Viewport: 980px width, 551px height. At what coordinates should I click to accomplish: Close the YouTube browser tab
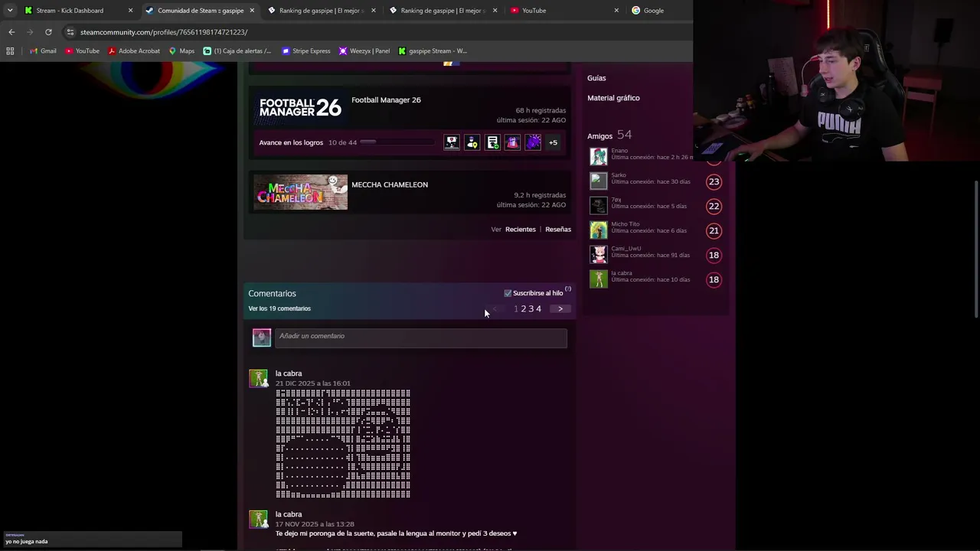click(616, 11)
